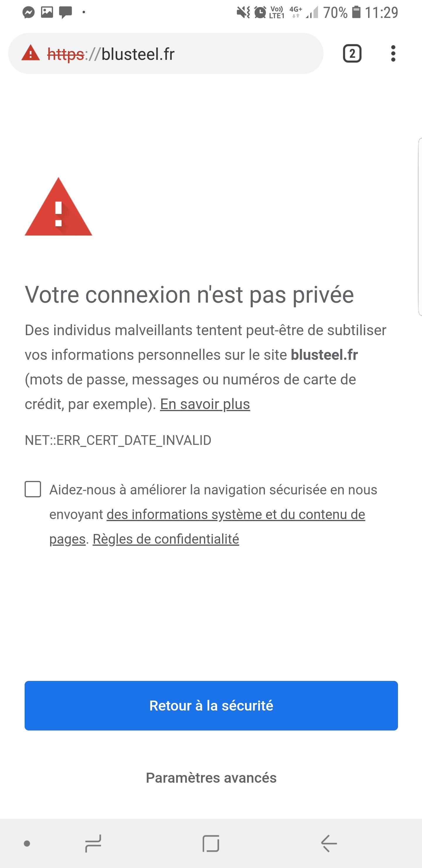Screen dimensions: 422x868
Task: Tap the muted sound status icon
Action: coord(243,13)
